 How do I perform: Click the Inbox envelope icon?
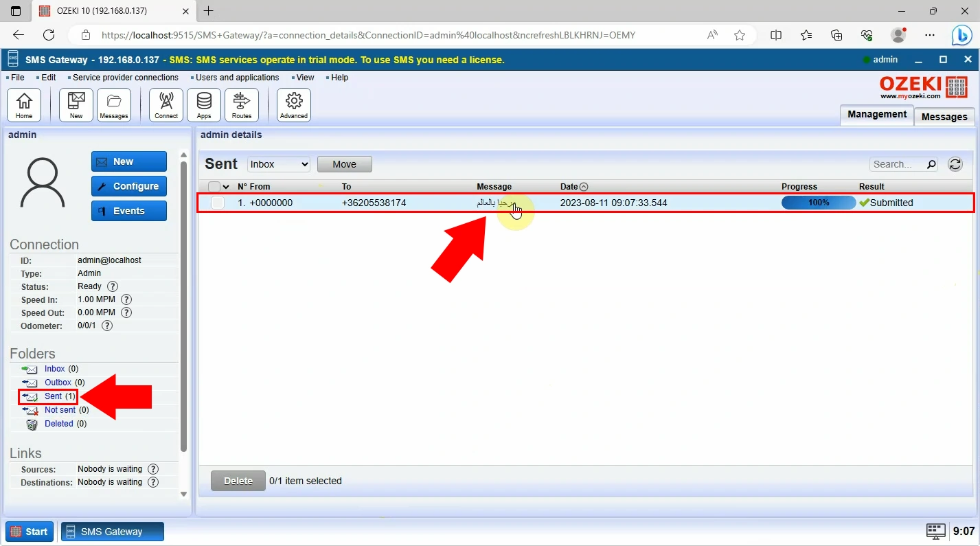point(30,369)
